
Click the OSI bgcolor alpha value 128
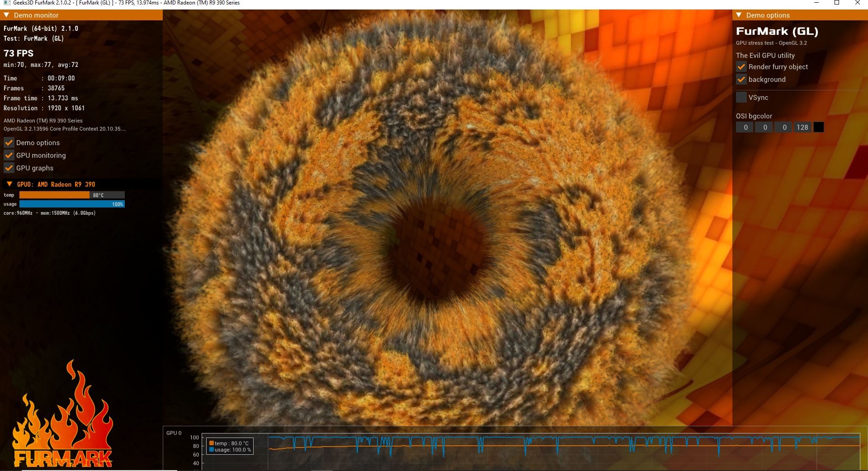(802, 127)
